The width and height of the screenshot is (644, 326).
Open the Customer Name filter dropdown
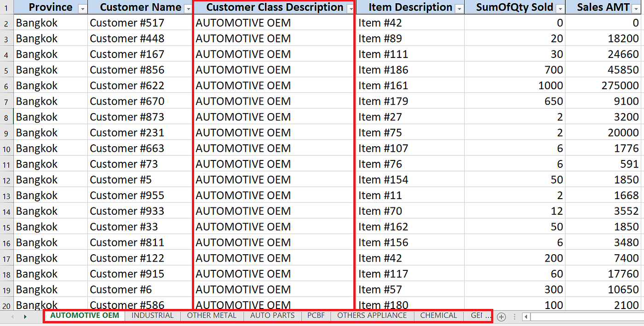[188, 8]
